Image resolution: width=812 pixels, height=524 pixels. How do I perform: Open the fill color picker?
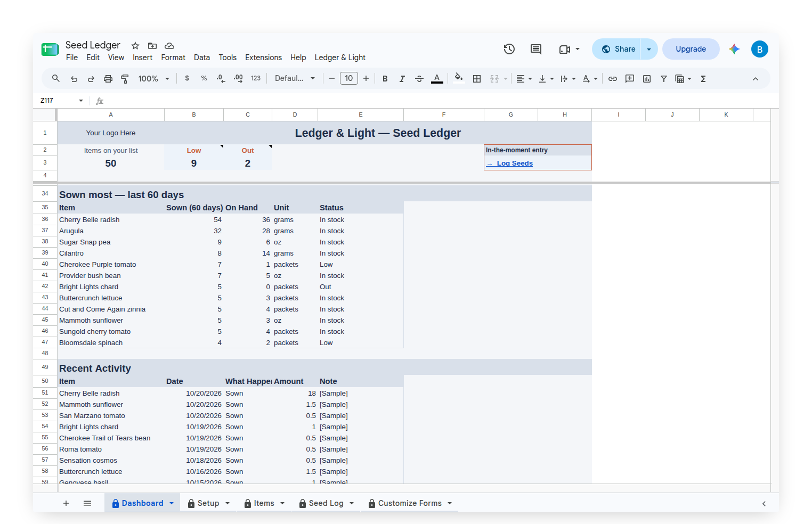point(458,78)
